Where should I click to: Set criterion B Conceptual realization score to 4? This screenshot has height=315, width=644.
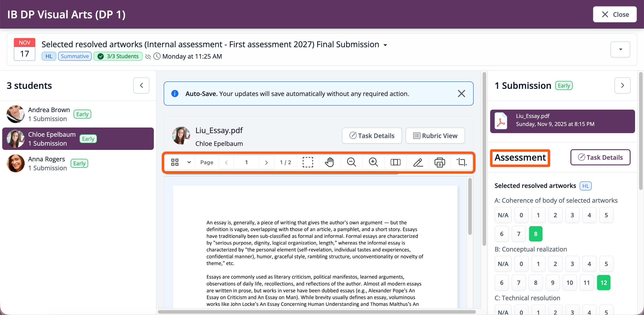click(589, 264)
